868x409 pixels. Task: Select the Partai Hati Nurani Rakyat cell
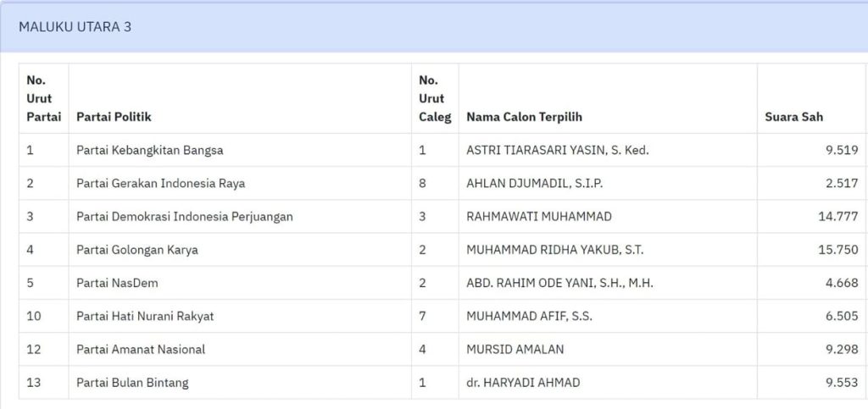(144, 316)
